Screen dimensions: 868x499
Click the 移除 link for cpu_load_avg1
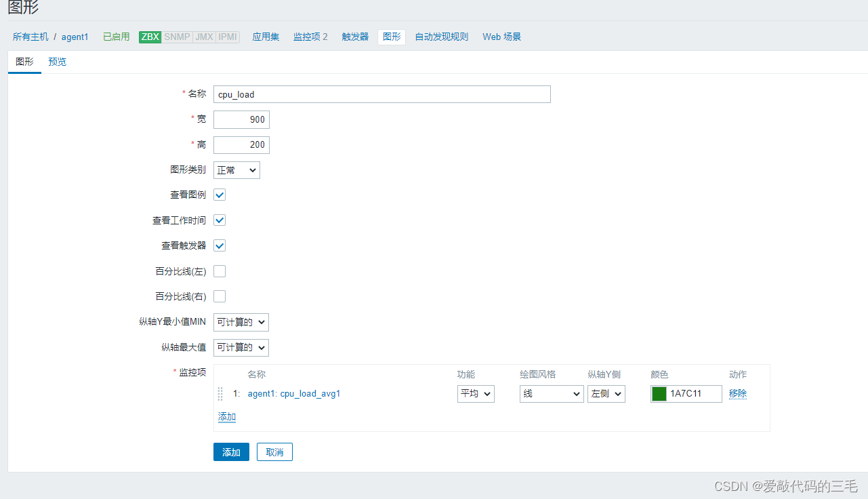point(738,393)
